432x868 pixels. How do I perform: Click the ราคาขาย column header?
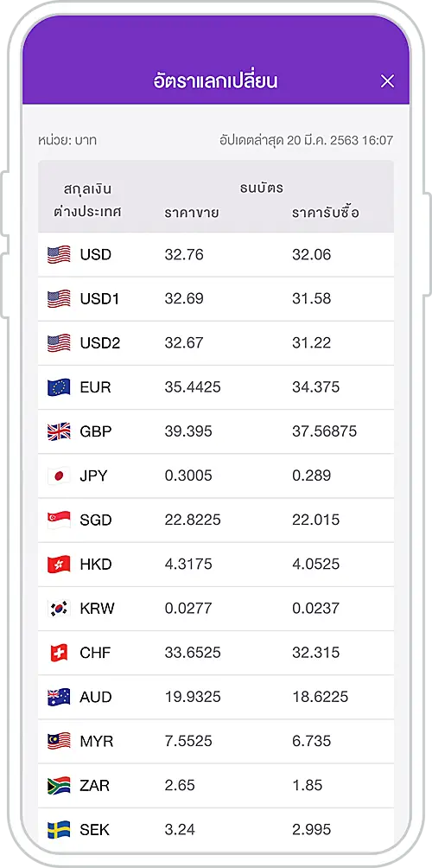(192, 213)
